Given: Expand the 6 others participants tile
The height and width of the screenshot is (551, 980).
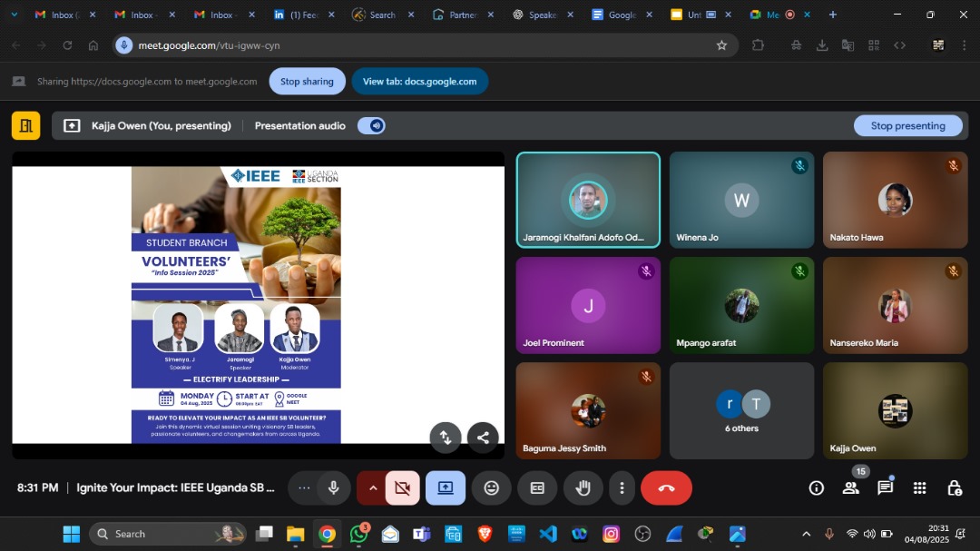Looking at the screenshot, I should (742, 411).
